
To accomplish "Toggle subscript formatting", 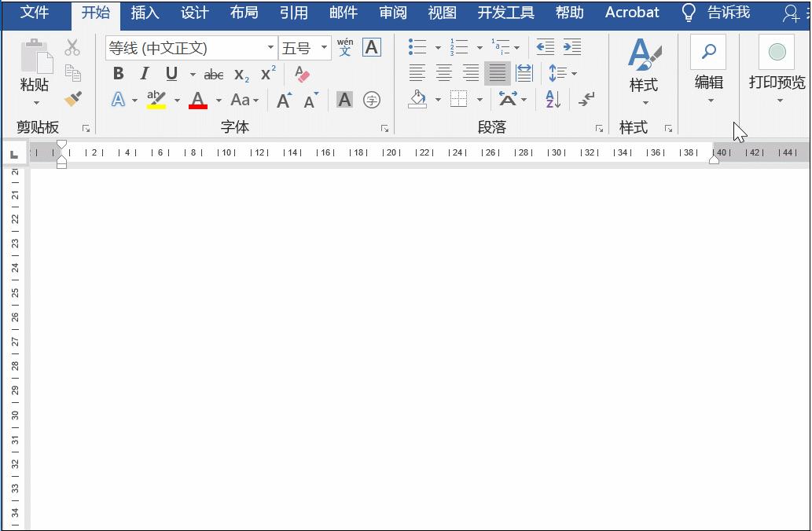I will [x=241, y=74].
